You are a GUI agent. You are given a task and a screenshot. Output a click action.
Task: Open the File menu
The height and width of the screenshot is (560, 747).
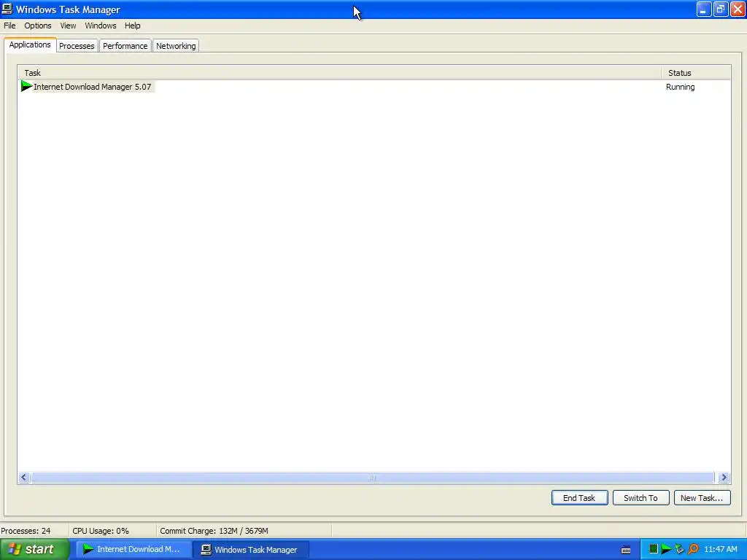click(x=9, y=26)
